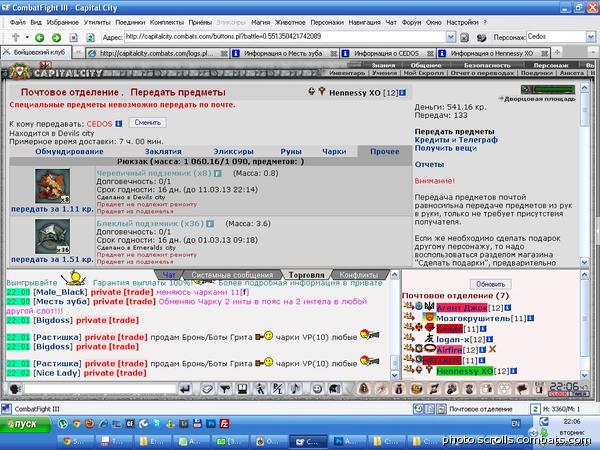Screen dimensions: 600x450
Task: Click info icon next to Черепичный подземник
Action: click(x=217, y=173)
